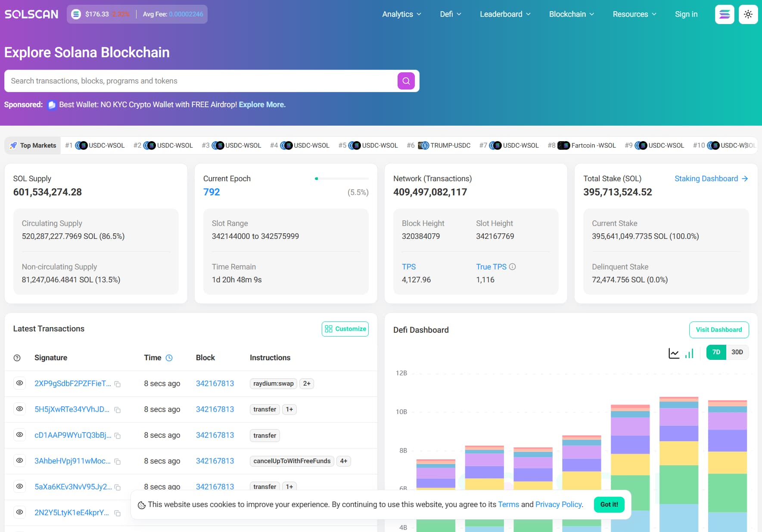Image resolution: width=762 pixels, height=532 pixels.
Task: Click the magenta search magnifier button
Action: coord(406,81)
